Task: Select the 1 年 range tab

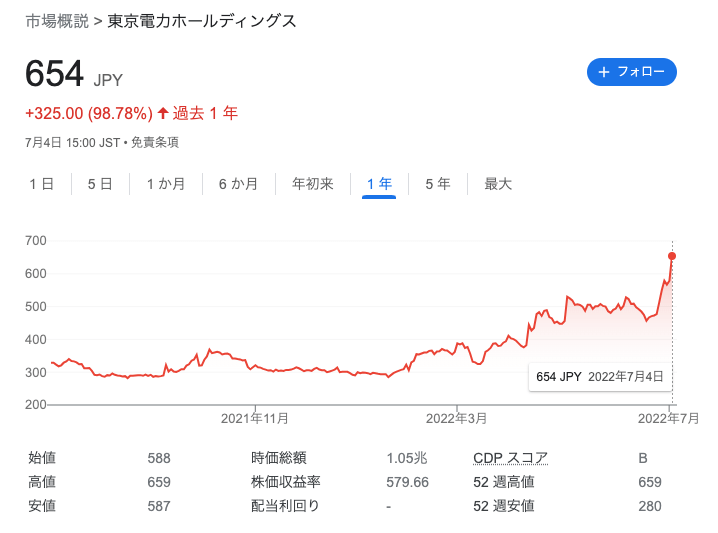Action: [379, 184]
